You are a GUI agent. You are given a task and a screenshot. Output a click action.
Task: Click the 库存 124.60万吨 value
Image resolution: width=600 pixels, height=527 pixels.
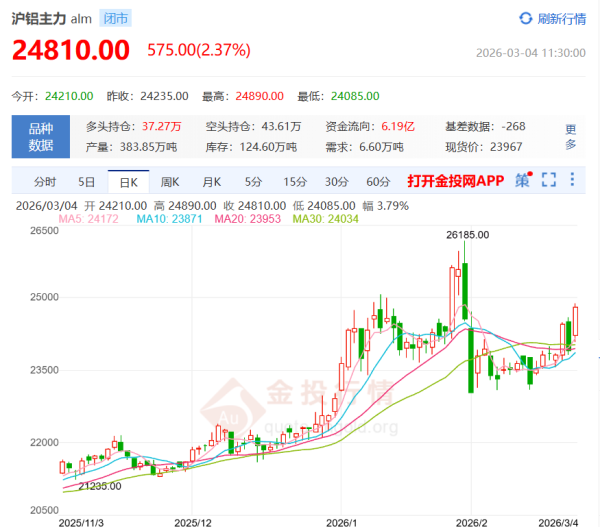click(x=268, y=147)
